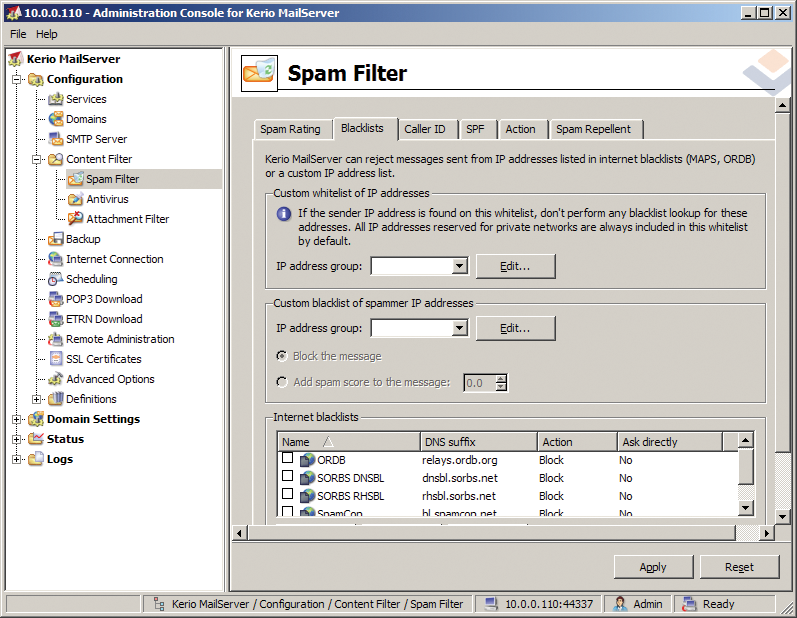Image resolution: width=797 pixels, height=618 pixels.
Task: Click the DNS suffix column header
Action: click(x=479, y=442)
